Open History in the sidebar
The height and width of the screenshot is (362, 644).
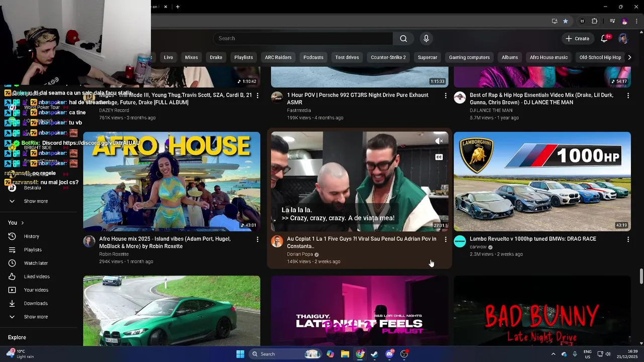tap(31, 236)
